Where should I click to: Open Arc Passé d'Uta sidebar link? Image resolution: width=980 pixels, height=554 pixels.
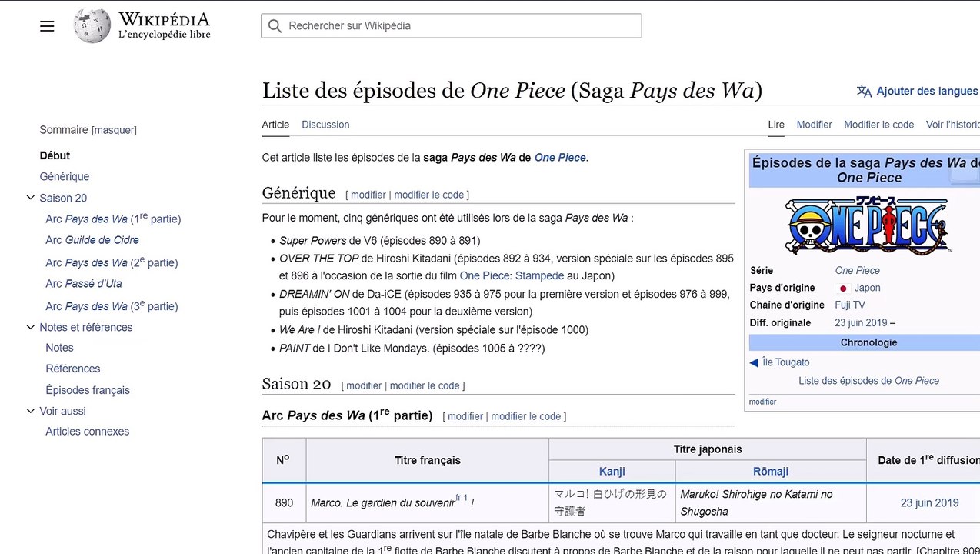click(x=84, y=284)
